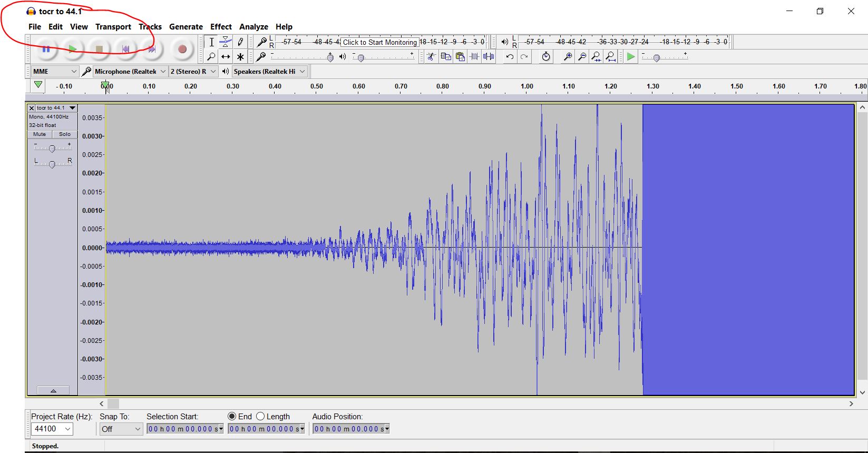This screenshot has height=453, width=868.
Task: Click Fit Selection zoom icon
Action: point(596,56)
